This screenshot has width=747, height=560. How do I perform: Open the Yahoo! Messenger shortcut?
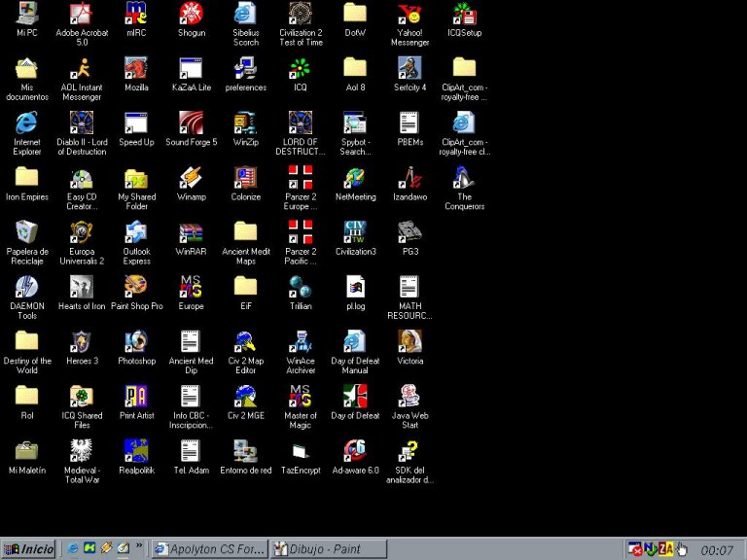[x=409, y=15]
